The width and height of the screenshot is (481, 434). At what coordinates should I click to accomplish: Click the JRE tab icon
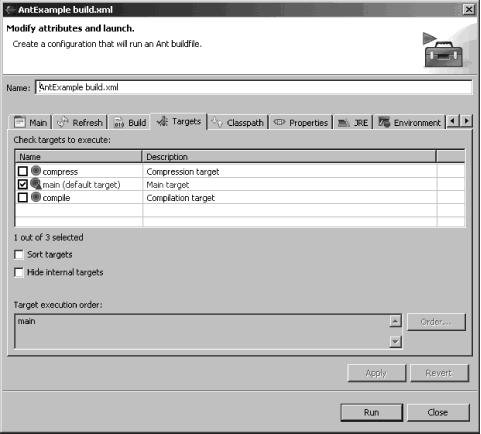(344, 123)
